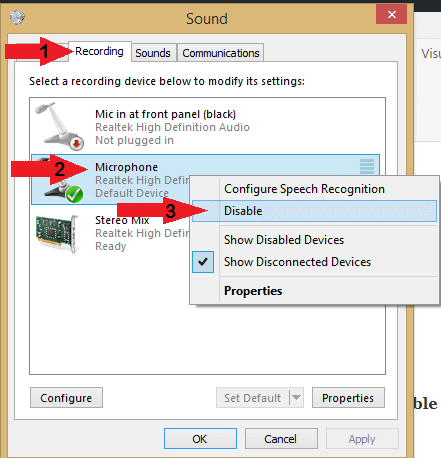Switch to the Recording tab
The image size is (441, 458).
coord(100,51)
